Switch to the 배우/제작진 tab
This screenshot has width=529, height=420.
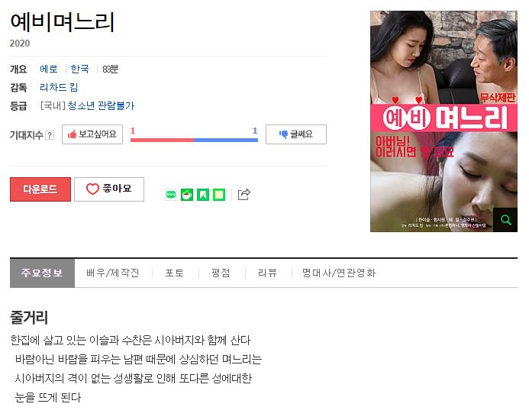click(113, 273)
